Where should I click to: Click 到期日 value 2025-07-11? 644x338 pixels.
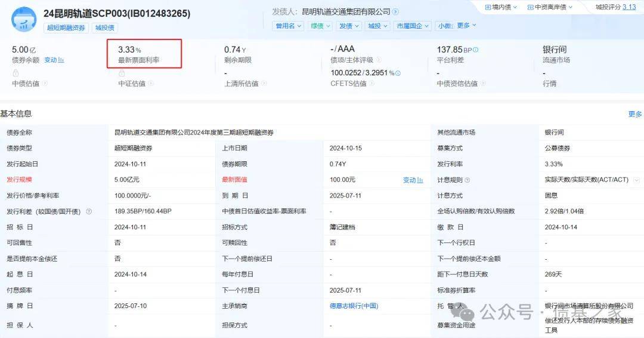pos(345,196)
